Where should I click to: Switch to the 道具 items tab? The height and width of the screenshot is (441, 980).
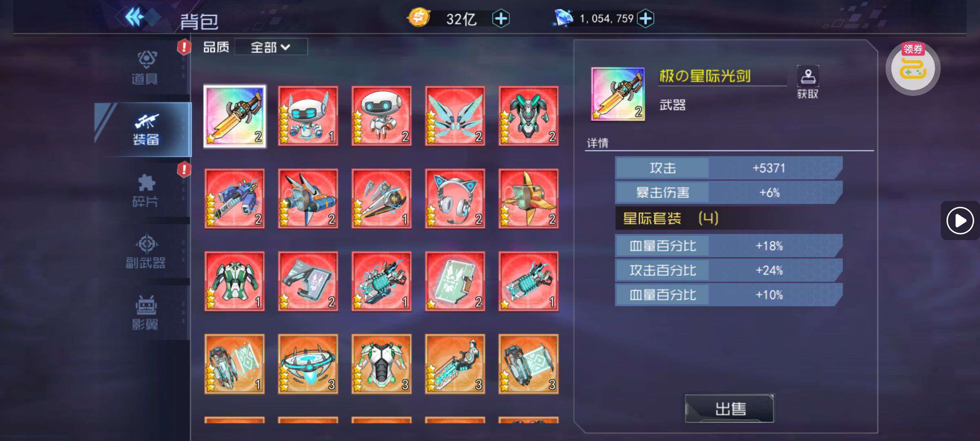(145, 68)
